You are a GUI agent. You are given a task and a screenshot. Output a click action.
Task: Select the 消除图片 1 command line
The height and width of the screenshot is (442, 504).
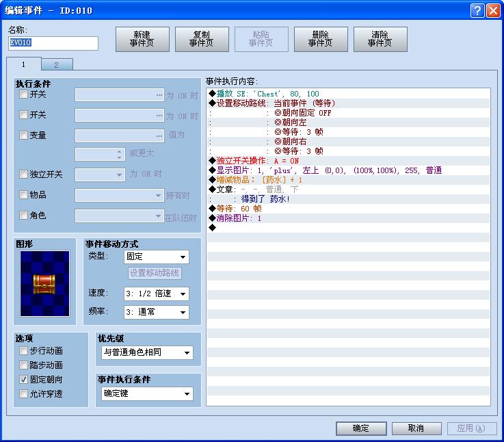click(x=349, y=218)
